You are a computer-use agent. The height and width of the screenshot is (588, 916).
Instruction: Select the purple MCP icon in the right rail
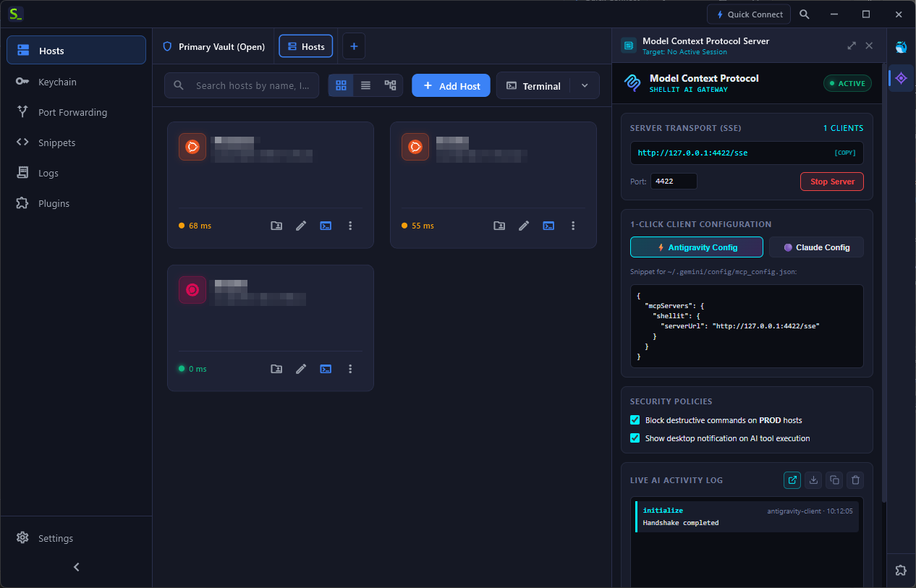point(901,78)
